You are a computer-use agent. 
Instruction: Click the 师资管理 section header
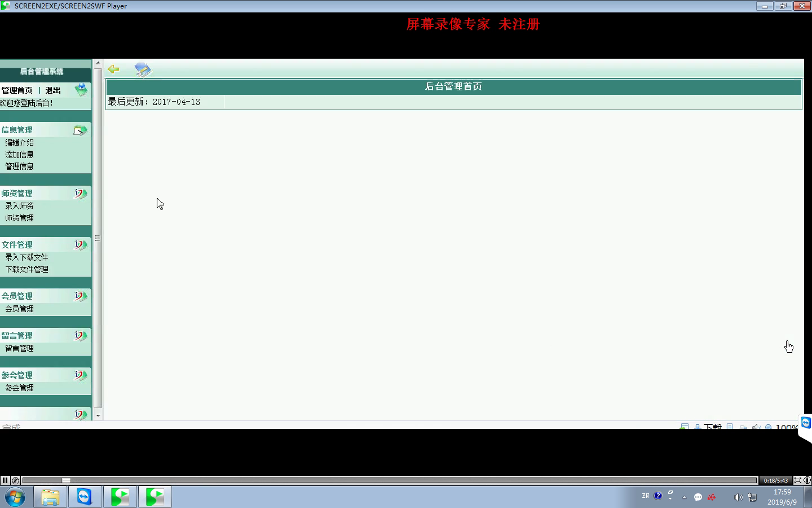point(17,193)
